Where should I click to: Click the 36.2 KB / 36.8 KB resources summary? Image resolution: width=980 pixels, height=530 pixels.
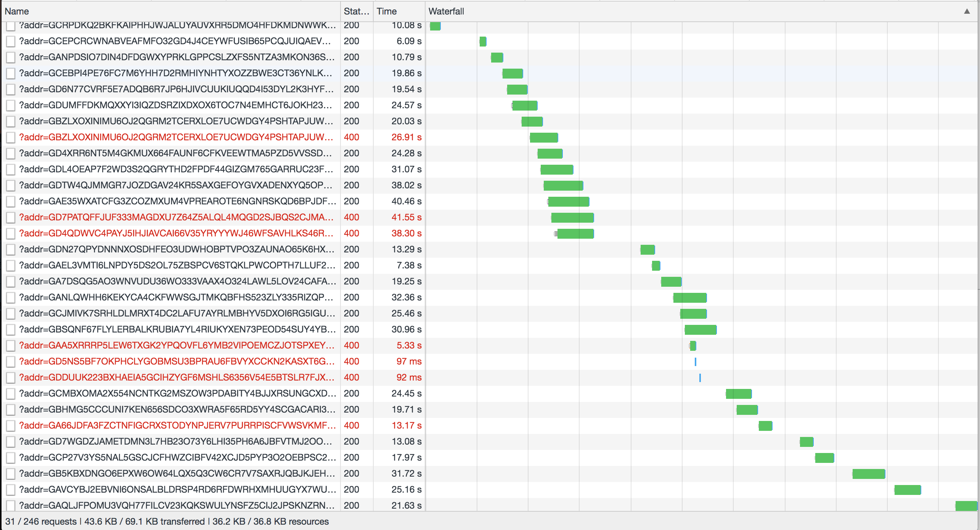[x=270, y=522]
